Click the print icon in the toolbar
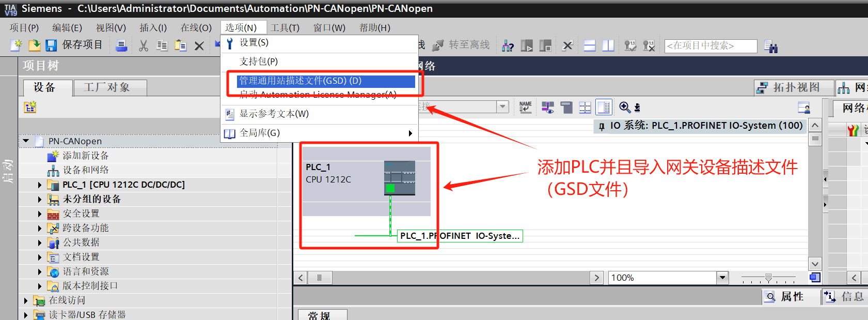The image size is (868, 320). (x=121, y=46)
